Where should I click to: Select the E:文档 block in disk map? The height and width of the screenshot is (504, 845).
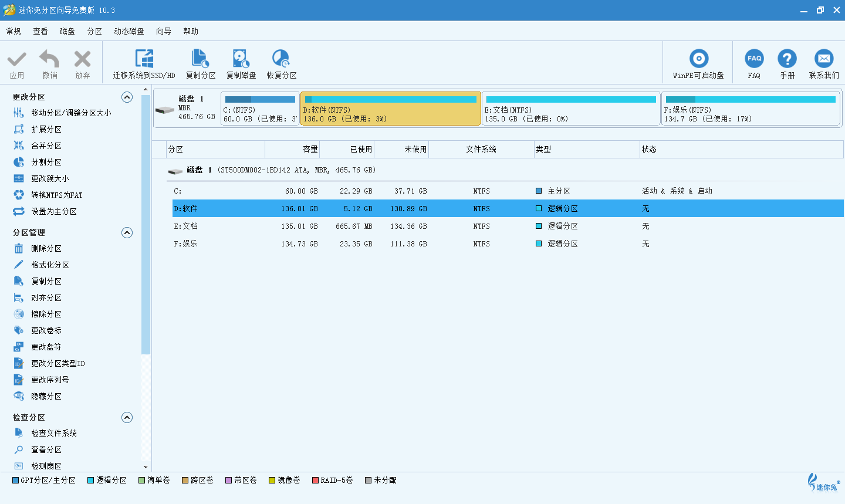(571, 109)
